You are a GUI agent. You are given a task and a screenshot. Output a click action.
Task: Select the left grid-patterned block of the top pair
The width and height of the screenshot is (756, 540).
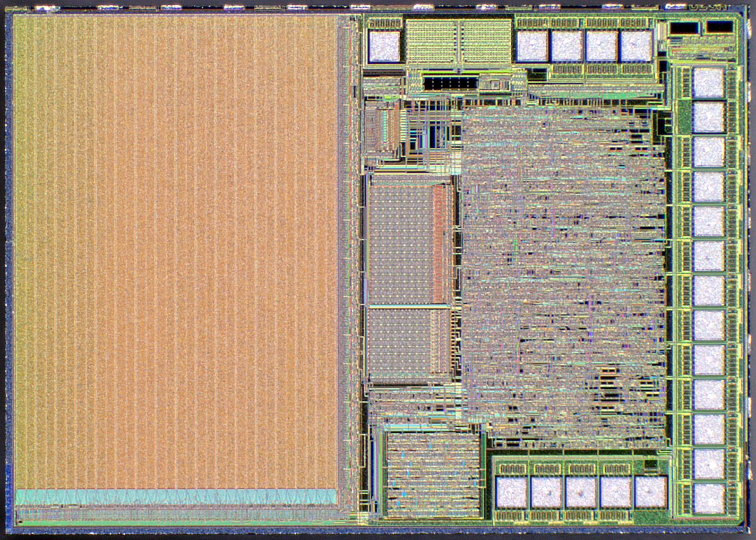(x=431, y=42)
